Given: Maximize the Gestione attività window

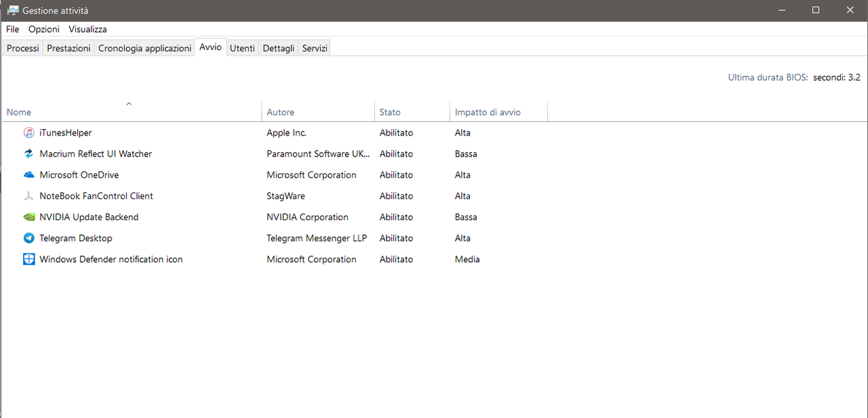Looking at the screenshot, I should 816,10.
